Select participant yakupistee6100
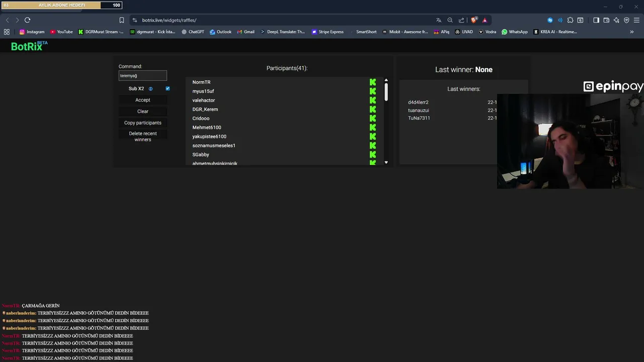 coord(209,136)
